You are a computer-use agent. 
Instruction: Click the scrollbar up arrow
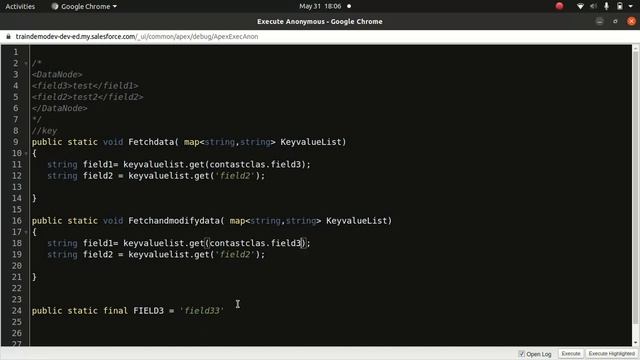636,48
